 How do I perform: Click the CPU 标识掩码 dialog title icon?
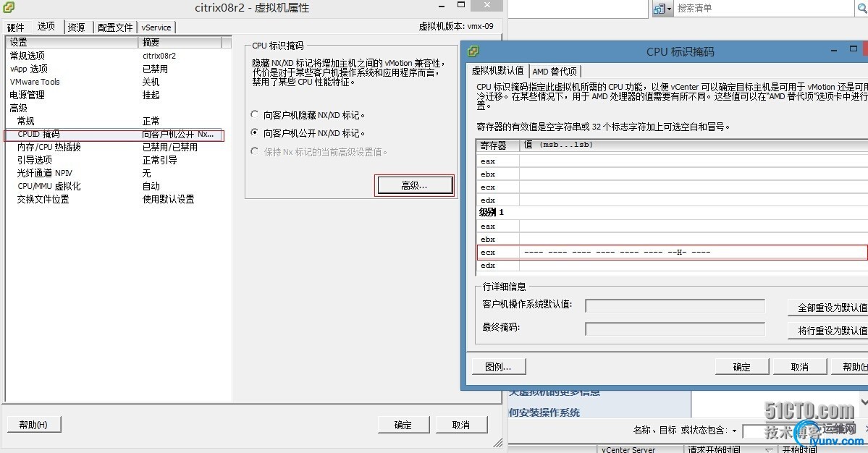[473, 51]
